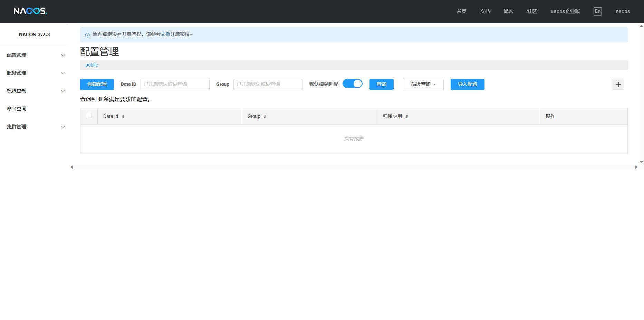Sort by Group column icon
644x320 pixels.
(265, 117)
